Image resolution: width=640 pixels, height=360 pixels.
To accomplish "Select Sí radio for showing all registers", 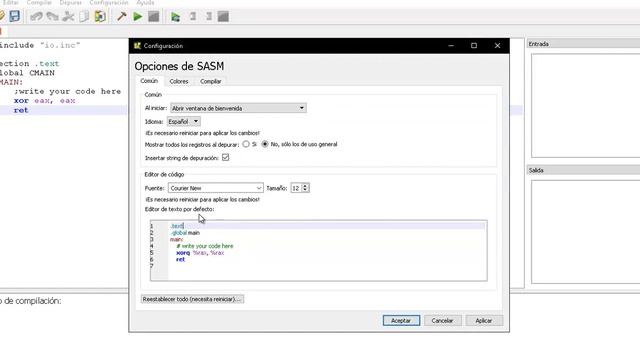I will (246, 144).
